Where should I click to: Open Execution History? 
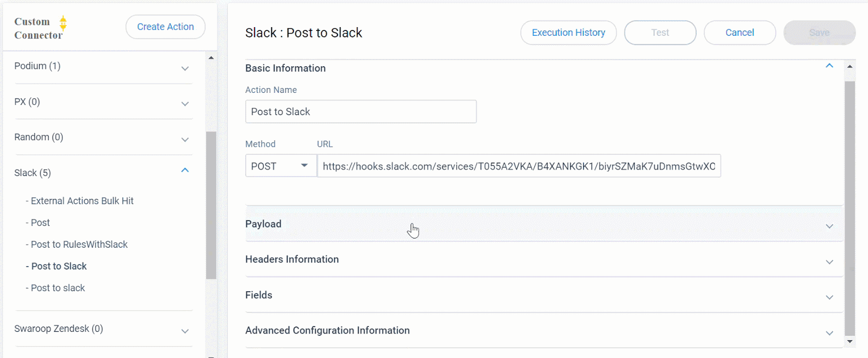tap(569, 33)
